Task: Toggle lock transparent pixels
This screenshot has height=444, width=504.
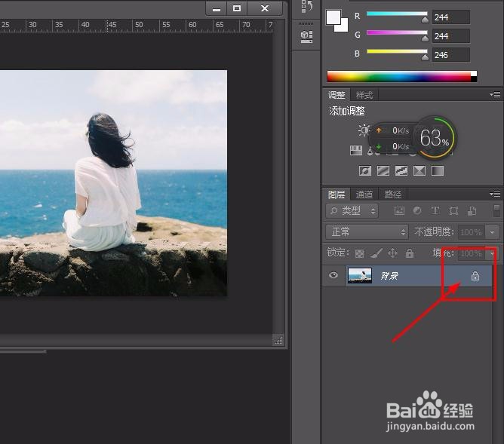Action: coord(359,253)
